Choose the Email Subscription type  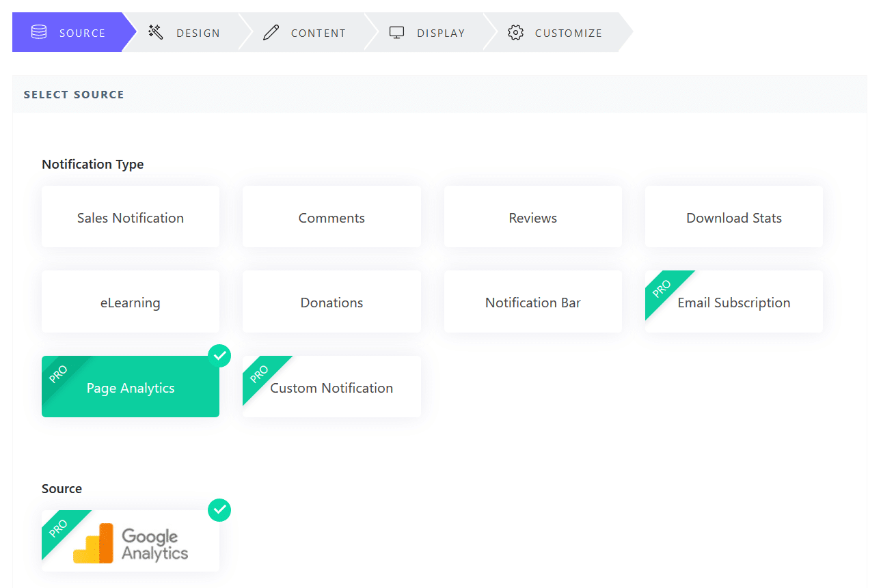click(734, 301)
